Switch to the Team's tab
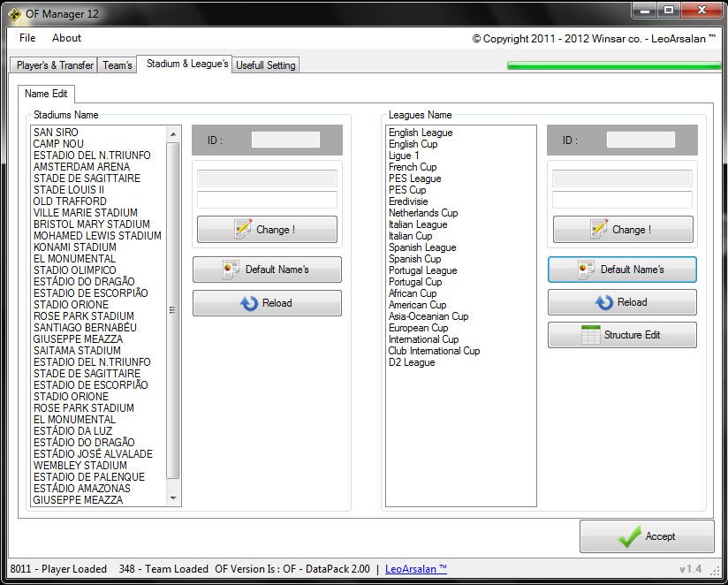Viewport: 728px width, 585px height. click(118, 65)
